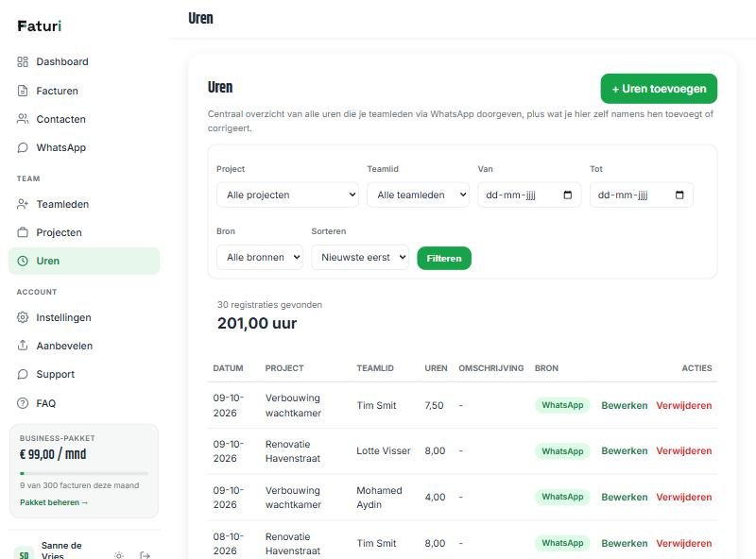Click the Projecten briefcase icon
Image resolution: width=756 pixels, height=559 pixels.
tap(23, 232)
